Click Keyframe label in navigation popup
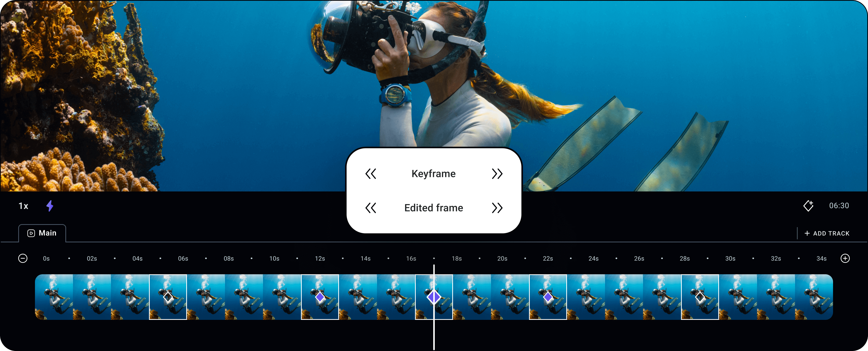 pyautogui.click(x=434, y=174)
